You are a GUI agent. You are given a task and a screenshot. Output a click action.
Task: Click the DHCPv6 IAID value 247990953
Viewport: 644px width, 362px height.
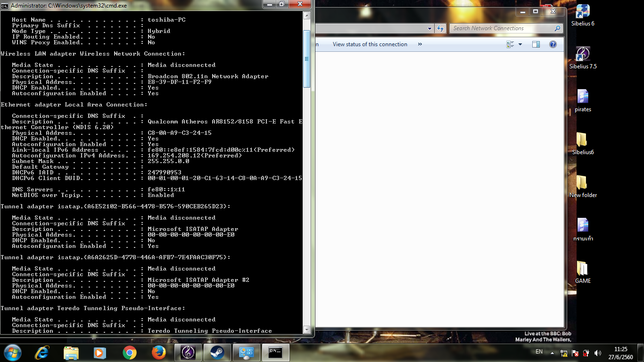click(x=165, y=173)
